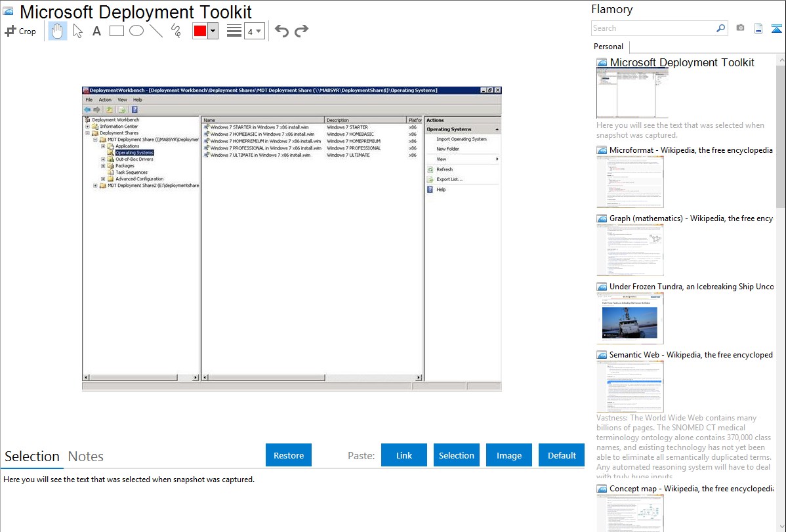Click the blue upload icon at top right
Image resolution: width=786 pixels, height=532 pixels.
(x=776, y=29)
